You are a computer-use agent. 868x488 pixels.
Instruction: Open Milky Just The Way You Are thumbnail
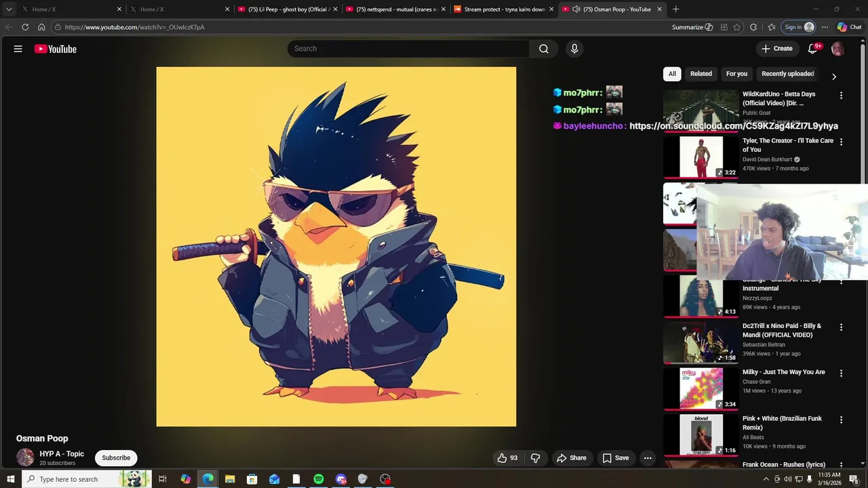tap(701, 389)
